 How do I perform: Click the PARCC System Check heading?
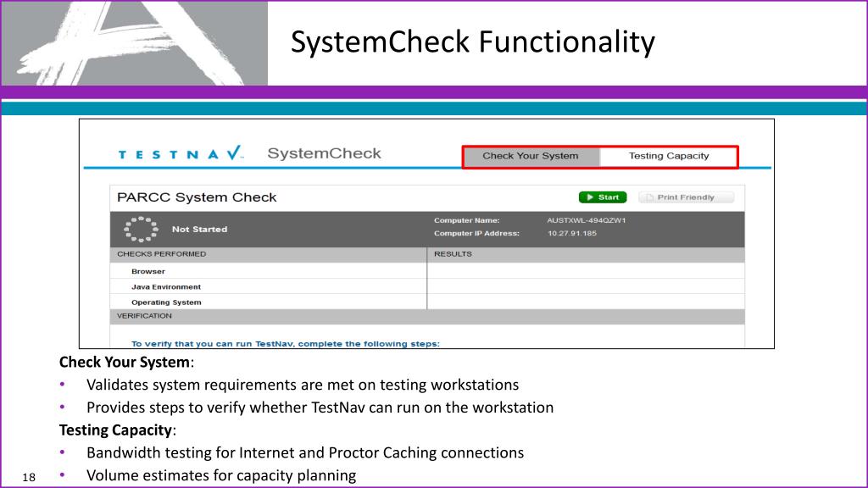(x=197, y=197)
